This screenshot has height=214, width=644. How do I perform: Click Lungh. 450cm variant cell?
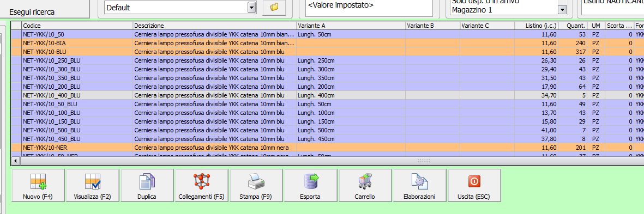coord(351,138)
